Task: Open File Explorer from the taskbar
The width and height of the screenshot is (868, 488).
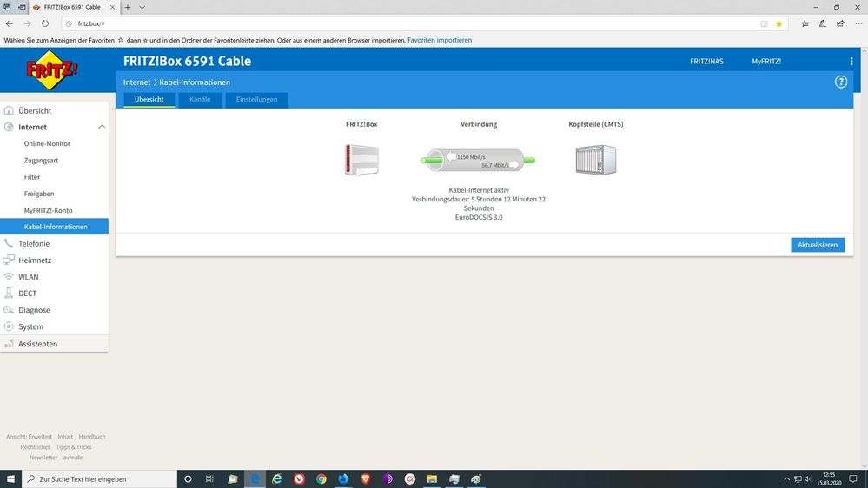Action: (x=432, y=478)
